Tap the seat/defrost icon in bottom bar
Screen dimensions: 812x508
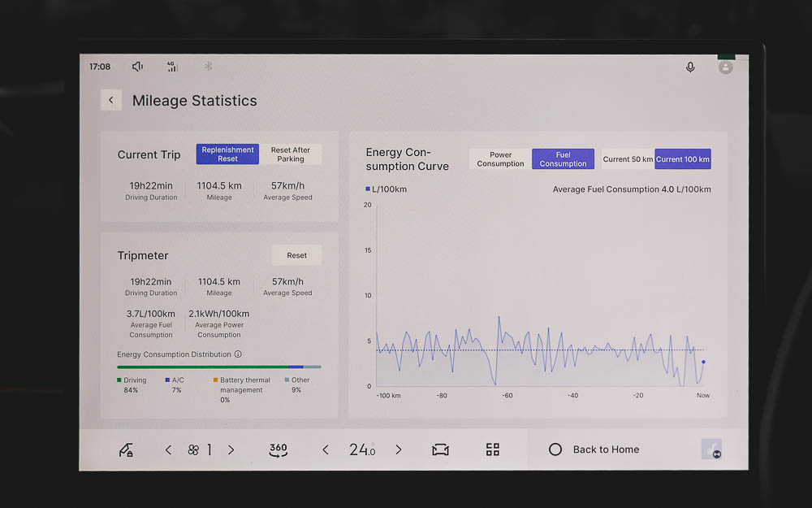[x=440, y=449]
